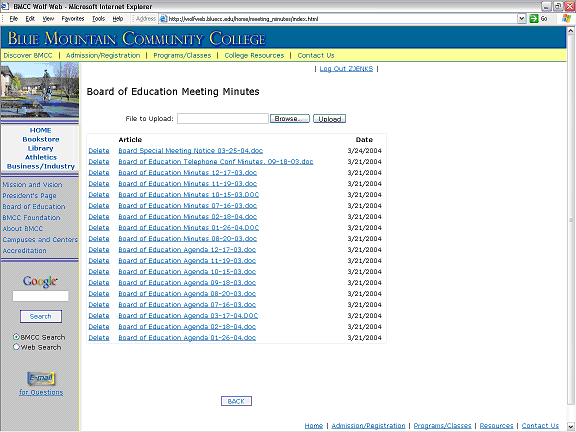Click the IE icon in title bar

(5, 6)
